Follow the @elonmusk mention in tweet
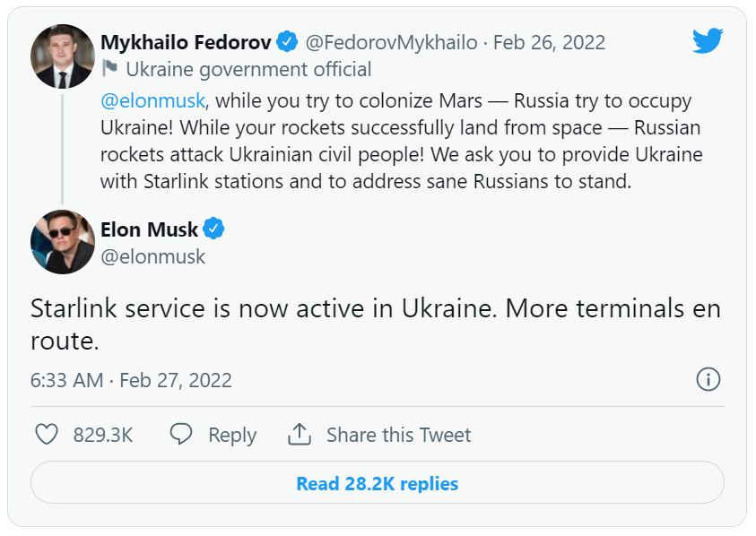The image size is (756, 536). [152, 99]
